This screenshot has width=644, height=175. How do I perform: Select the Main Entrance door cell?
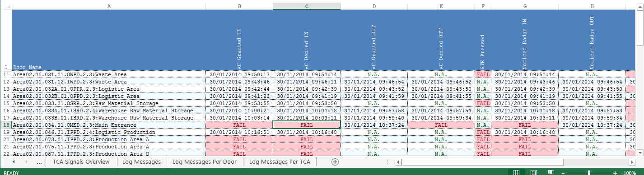point(109,125)
